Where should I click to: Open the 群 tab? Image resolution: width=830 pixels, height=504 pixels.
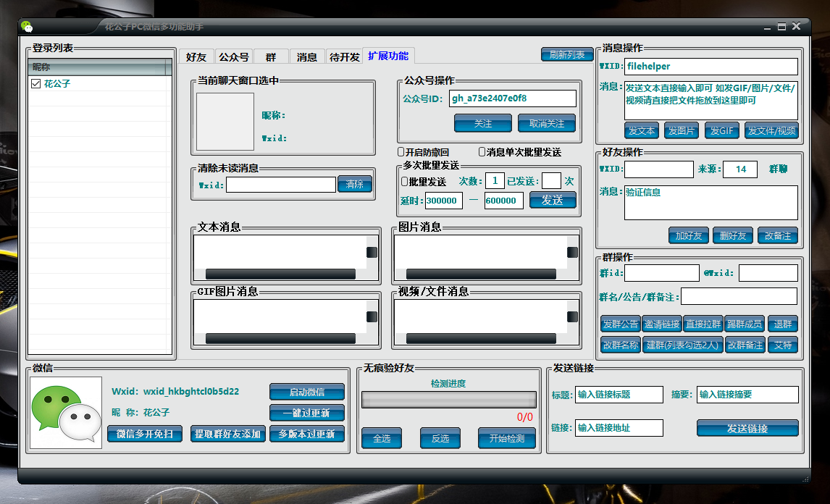271,56
